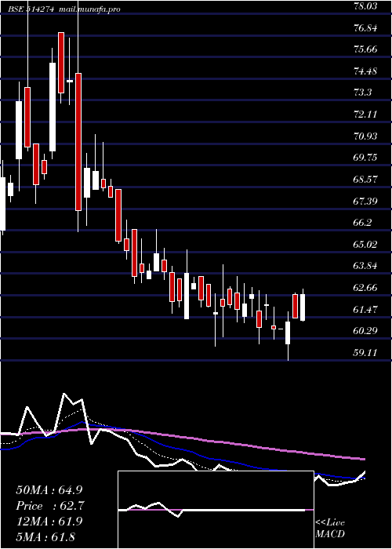Click the mail.munafa.pro watermark text
This screenshot has width=392, height=549.
[x=89, y=9]
